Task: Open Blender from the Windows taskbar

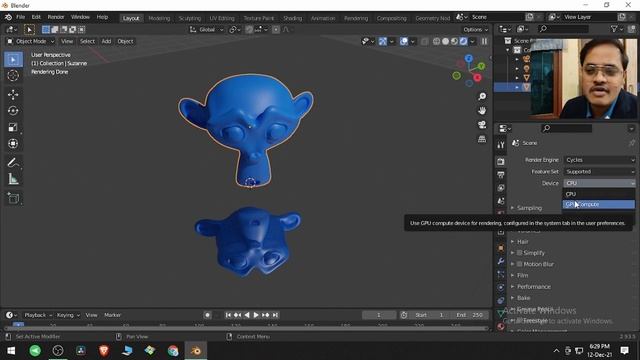Action: pyautogui.click(x=196, y=351)
